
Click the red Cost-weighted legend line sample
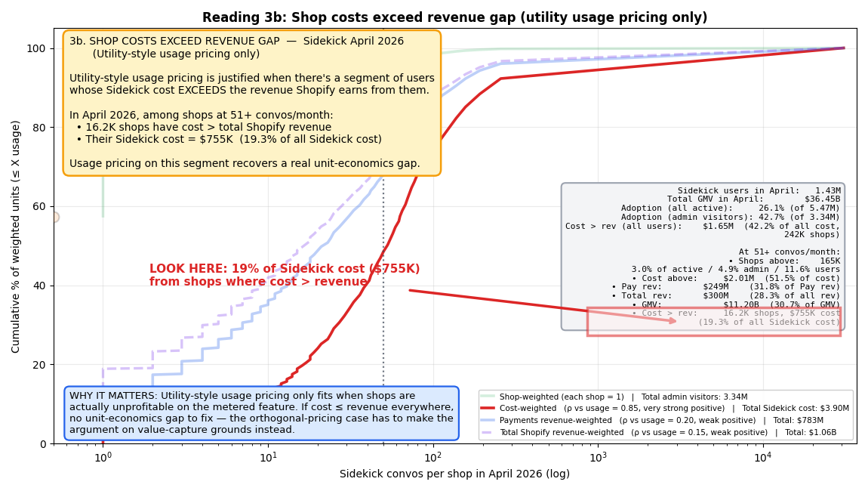[488, 408]
